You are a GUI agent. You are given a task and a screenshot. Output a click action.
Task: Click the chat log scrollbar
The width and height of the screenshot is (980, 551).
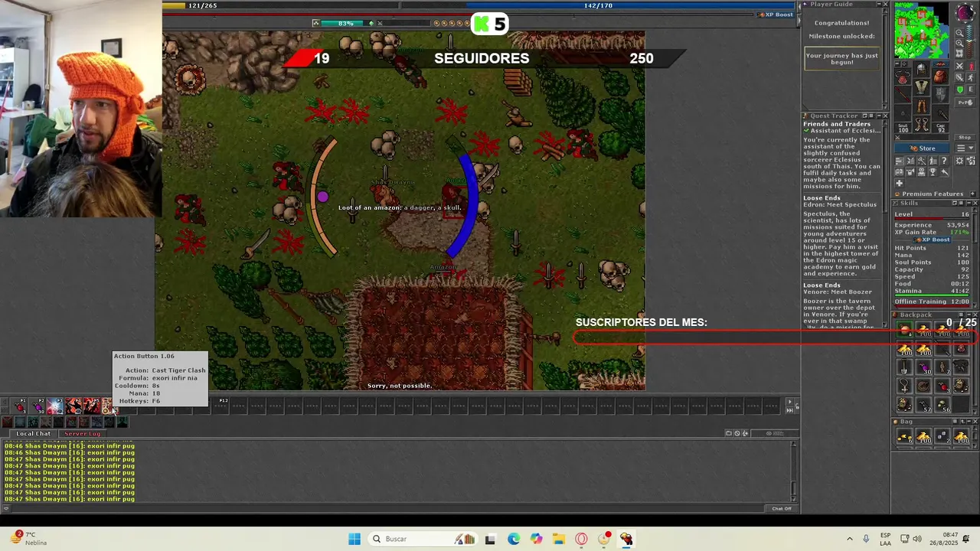(794, 471)
